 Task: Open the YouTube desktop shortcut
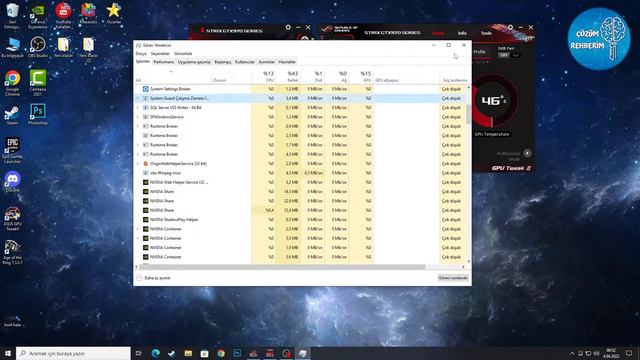tap(63, 16)
